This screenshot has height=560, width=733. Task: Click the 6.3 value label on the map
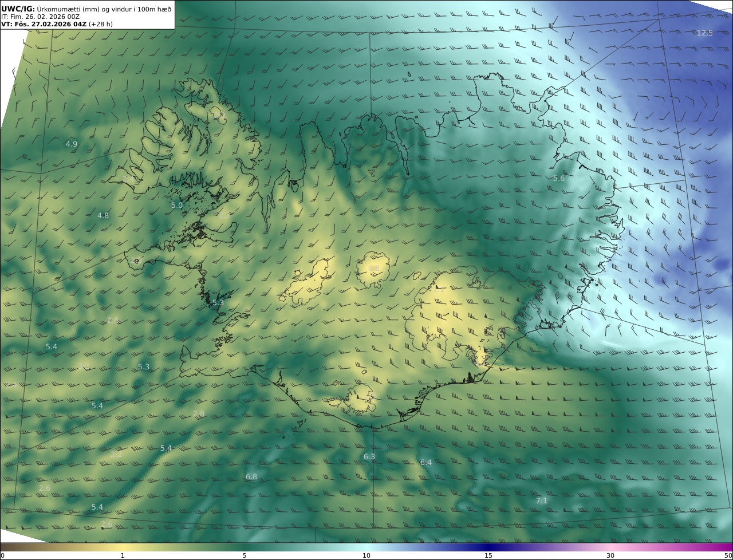[x=369, y=457]
